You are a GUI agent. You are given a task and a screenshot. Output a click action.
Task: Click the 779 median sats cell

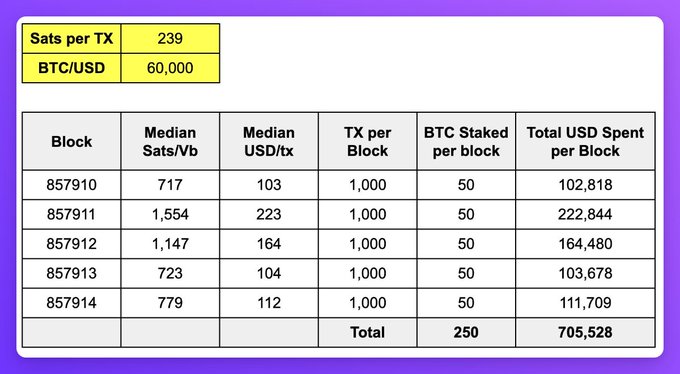tap(170, 303)
